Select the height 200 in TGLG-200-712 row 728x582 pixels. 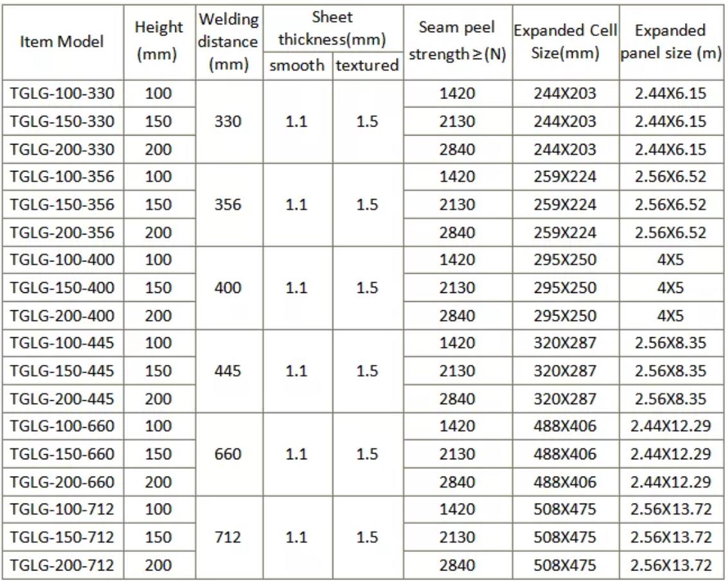tap(159, 565)
